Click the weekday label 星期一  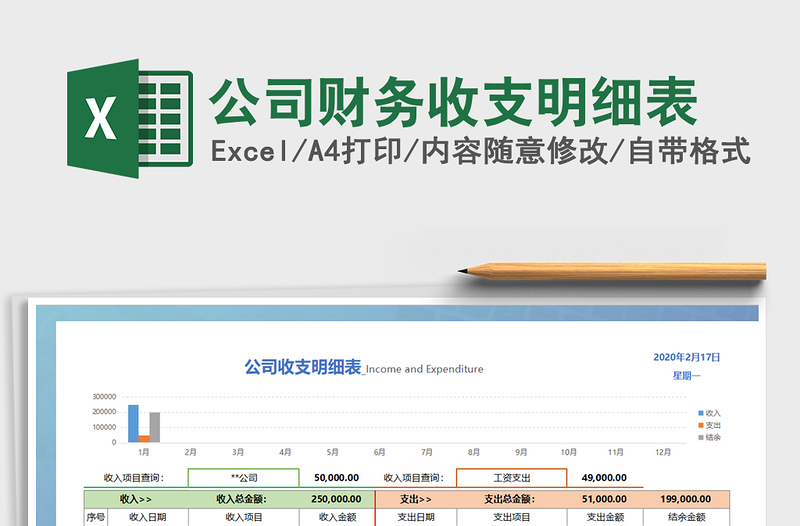pos(686,376)
